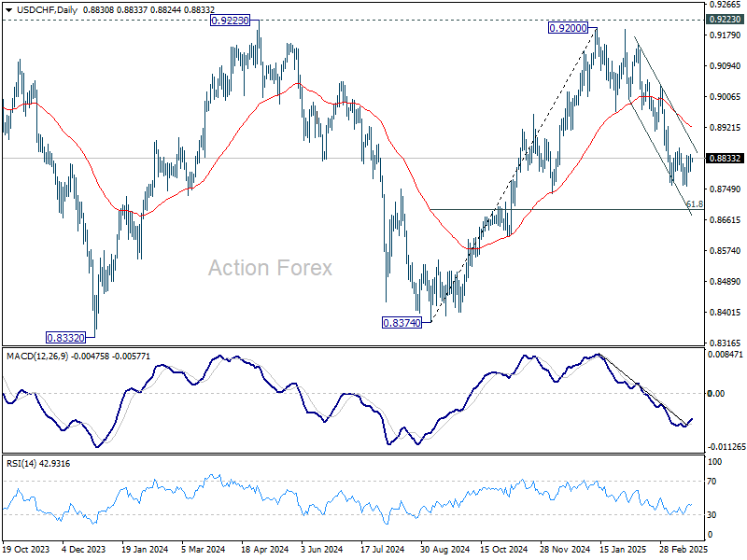
Task: Select the 0.92230 high price label
Action: coord(230,21)
